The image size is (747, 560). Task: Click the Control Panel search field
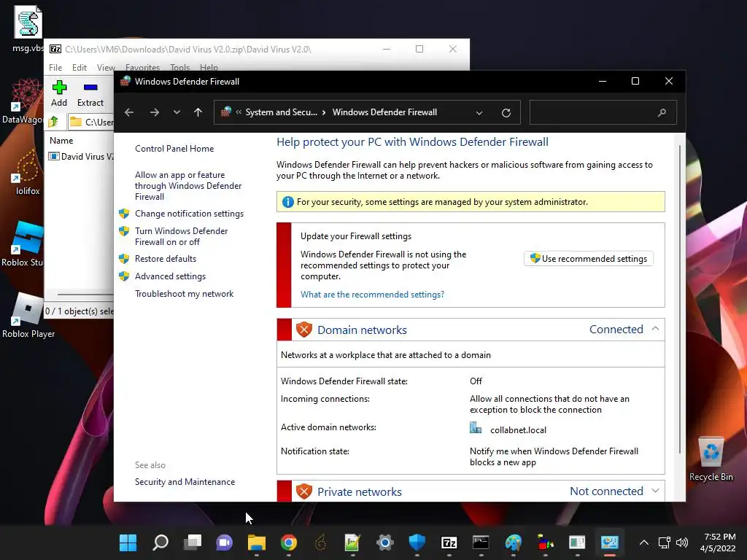tap(603, 112)
